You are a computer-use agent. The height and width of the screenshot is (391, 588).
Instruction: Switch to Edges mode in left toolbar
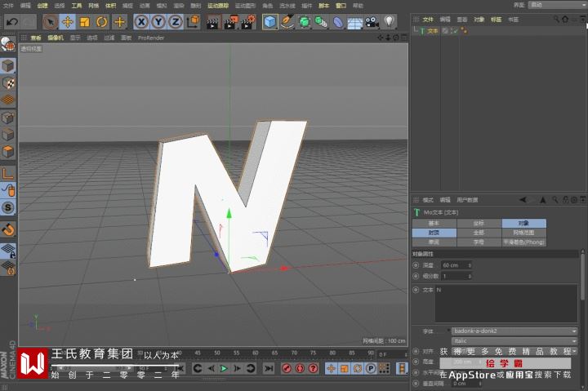(8, 135)
